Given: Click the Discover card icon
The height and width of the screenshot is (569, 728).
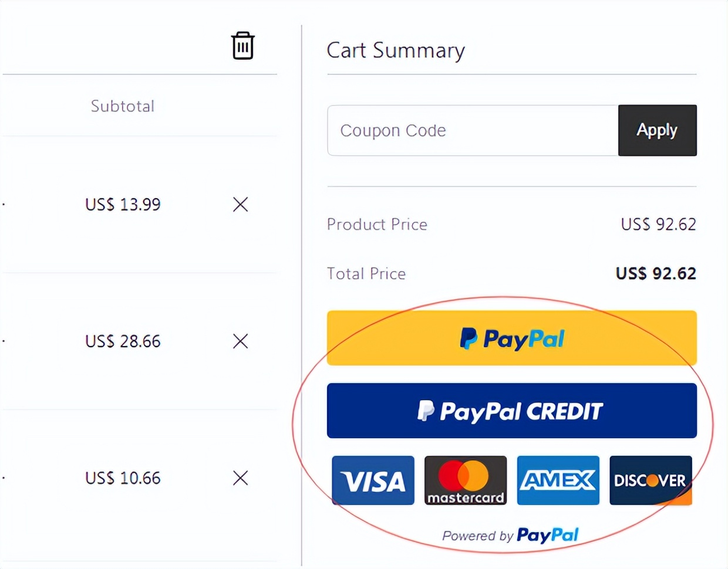Looking at the screenshot, I should tap(651, 480).
